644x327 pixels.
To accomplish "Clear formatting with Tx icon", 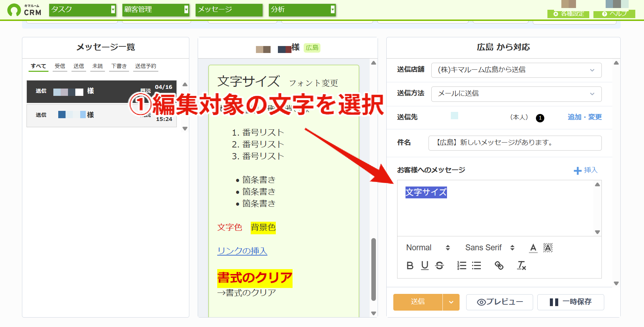I will coord(521,266).
